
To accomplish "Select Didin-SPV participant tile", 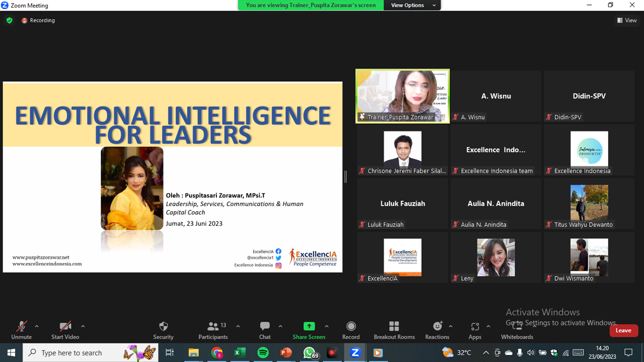I will pos(589,96).
